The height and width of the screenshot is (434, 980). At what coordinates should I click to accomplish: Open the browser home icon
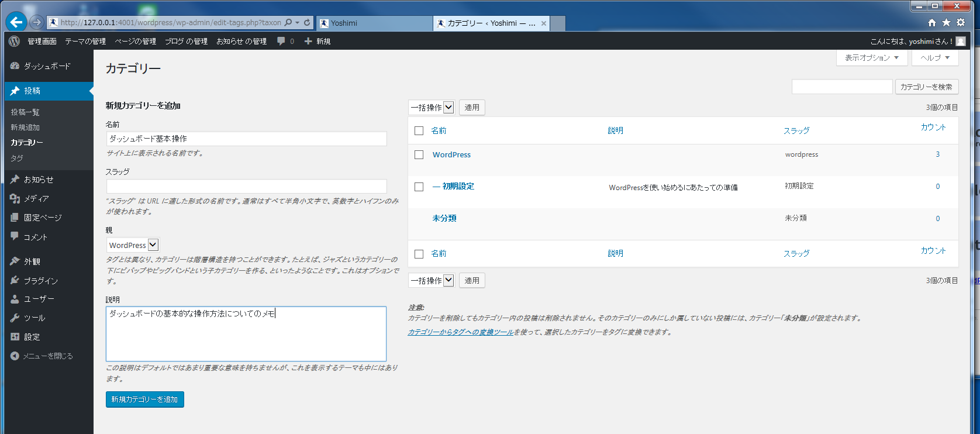[932, 23]
